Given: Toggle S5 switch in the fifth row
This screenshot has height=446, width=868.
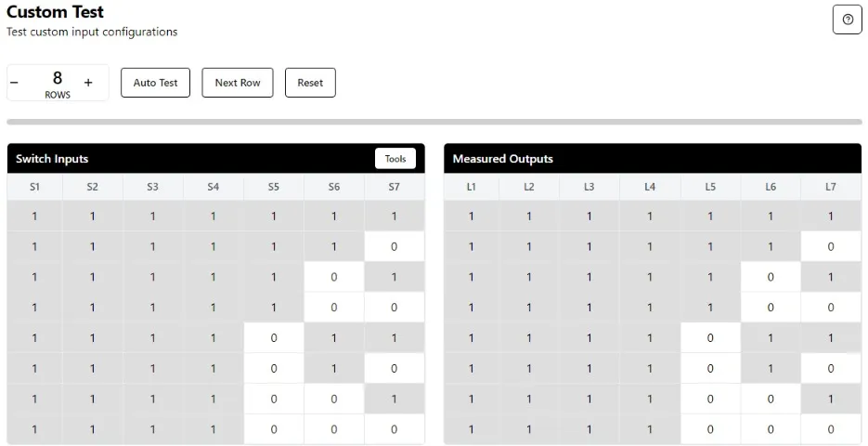Looking at the screenshot, I should (273, 338).
